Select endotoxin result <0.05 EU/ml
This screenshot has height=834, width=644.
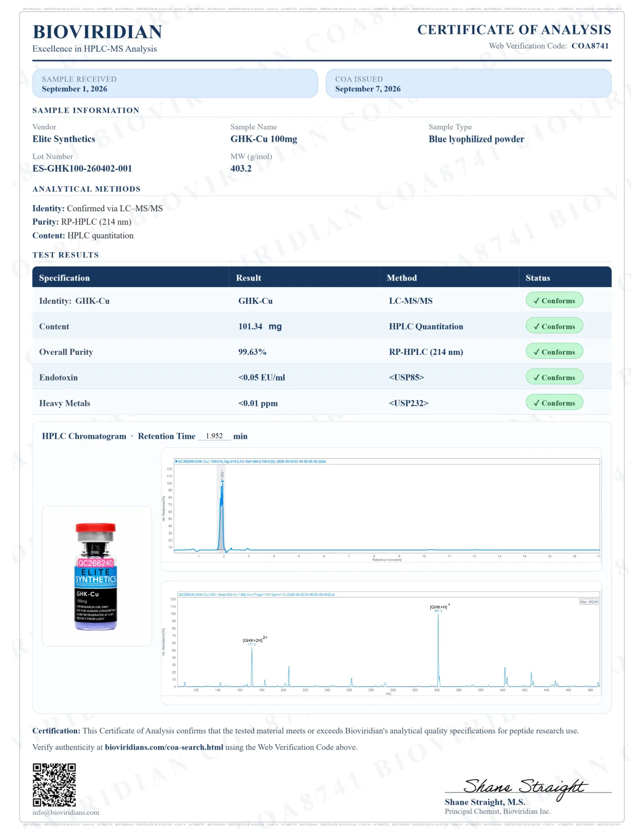point(262,378)
